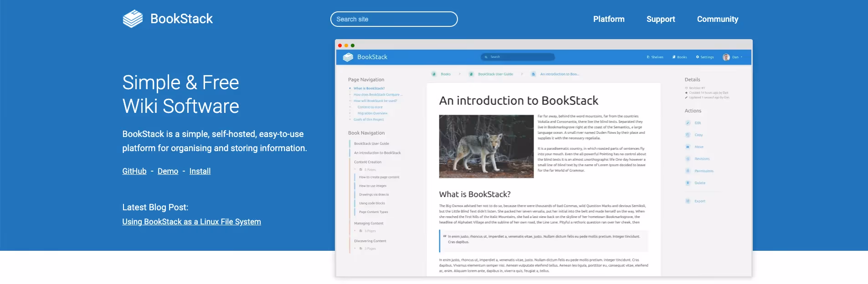This screenshot has width=868, height=284.
Task: Go to the Install link
Action: pyautogui.click(x=200, y=171)
